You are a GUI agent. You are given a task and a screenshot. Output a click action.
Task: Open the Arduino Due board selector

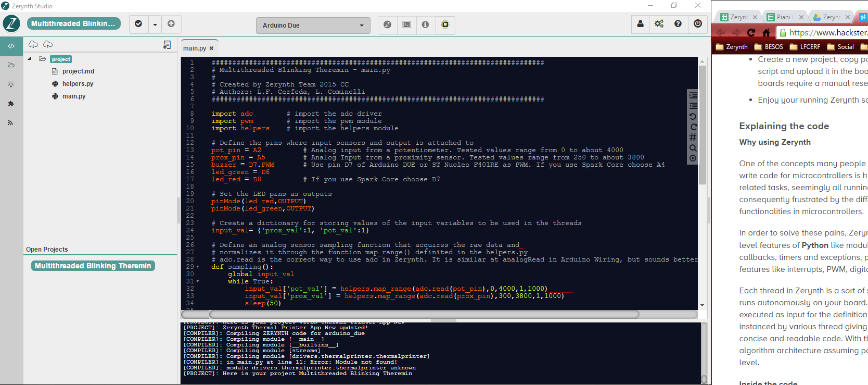(x=313, y=25)
